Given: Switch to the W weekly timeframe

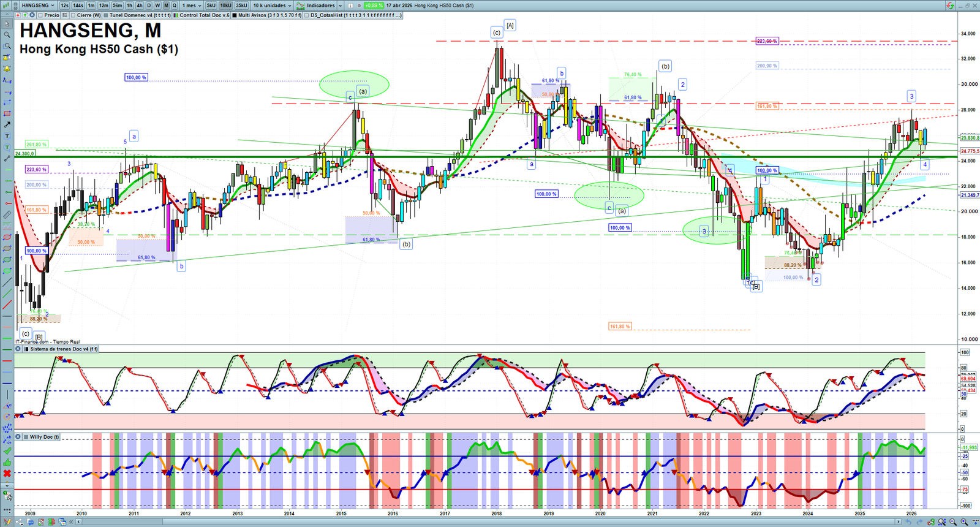Looking at the screenshot, I should 157,6.
